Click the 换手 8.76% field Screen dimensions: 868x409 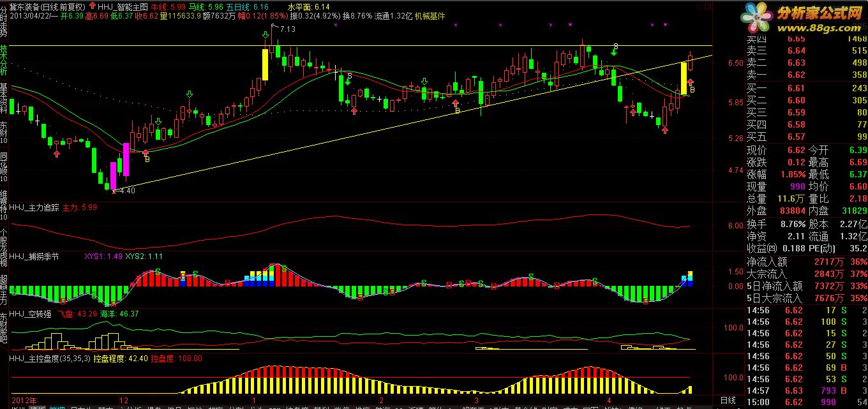(x=776, y=224)
